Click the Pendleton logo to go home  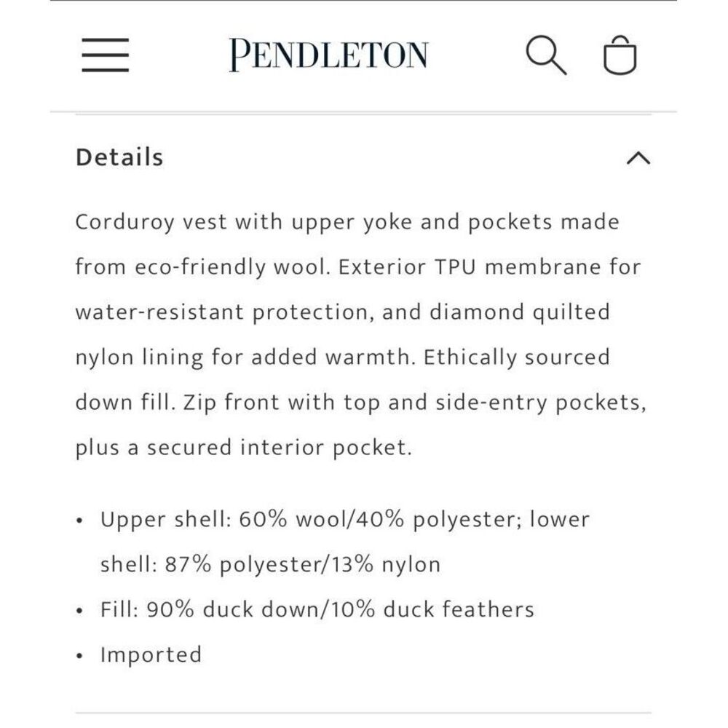point(328,52)
